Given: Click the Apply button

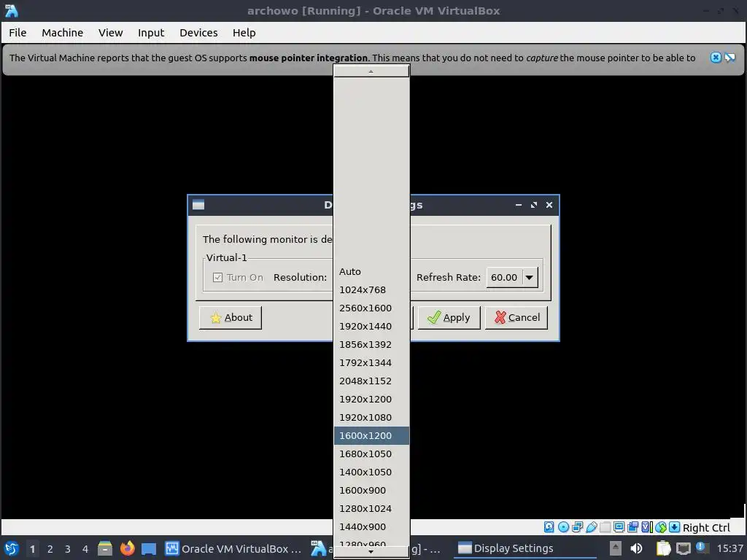Looking at the screenshot, I should coord(449,317).
